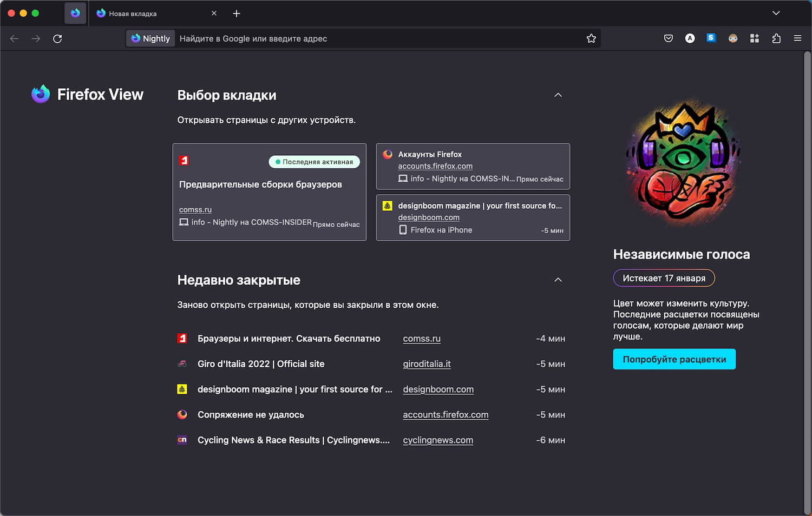The image size is (812, 516).
Task: Open accounts.firefox.com link in recently closed
Action: pos(446,415)
